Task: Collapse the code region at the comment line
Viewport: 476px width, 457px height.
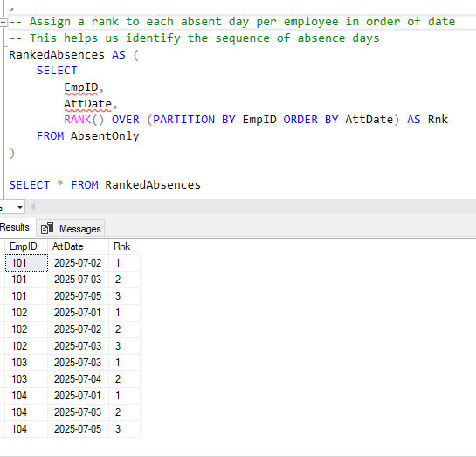Action: pos(3,22)
